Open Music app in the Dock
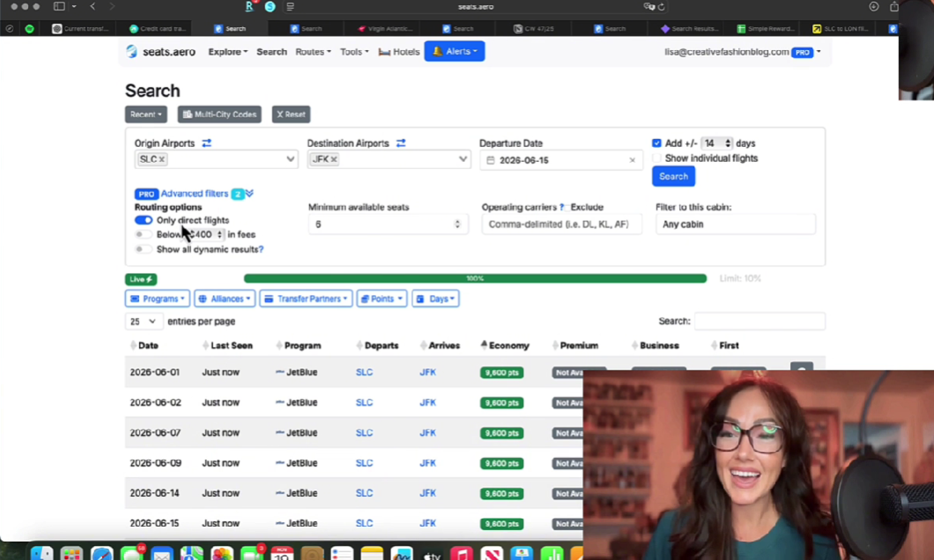This screenshot has height=560, width=934. click(462, 553)
